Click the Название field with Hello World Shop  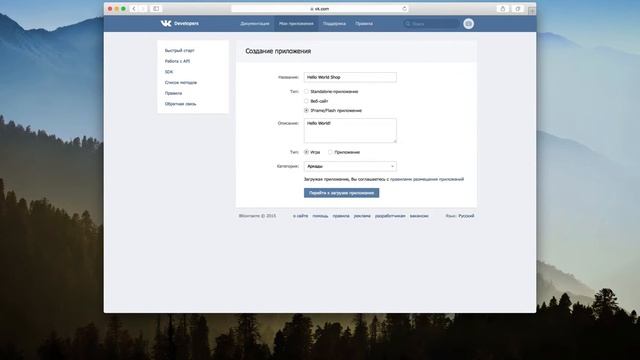tap(350, 77)
